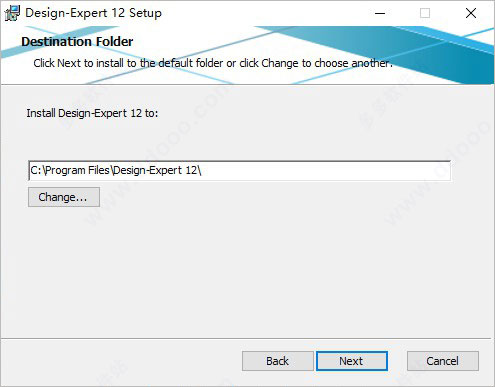Viewport: 495px width, 387px height.
Task: Place the cursor after the path's trailing backslash
Action: point(202,170)
